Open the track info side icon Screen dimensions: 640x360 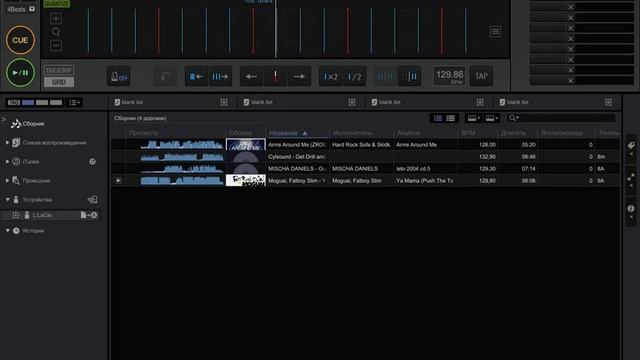pos(631,209)
